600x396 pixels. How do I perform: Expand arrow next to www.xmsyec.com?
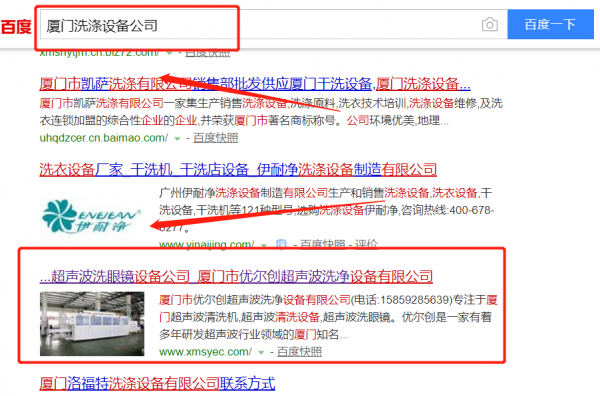point(261,352)
